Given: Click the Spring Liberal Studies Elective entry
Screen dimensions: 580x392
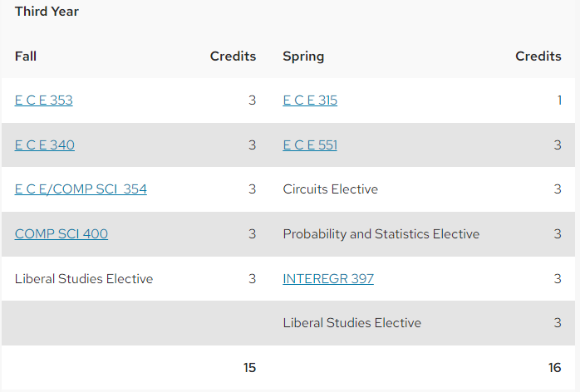Looking at the screenshot, I should pos(351,323).
